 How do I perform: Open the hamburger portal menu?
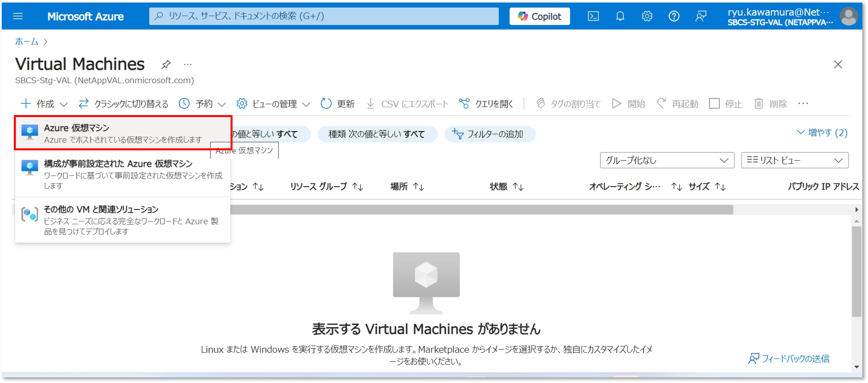click(18, 16)
